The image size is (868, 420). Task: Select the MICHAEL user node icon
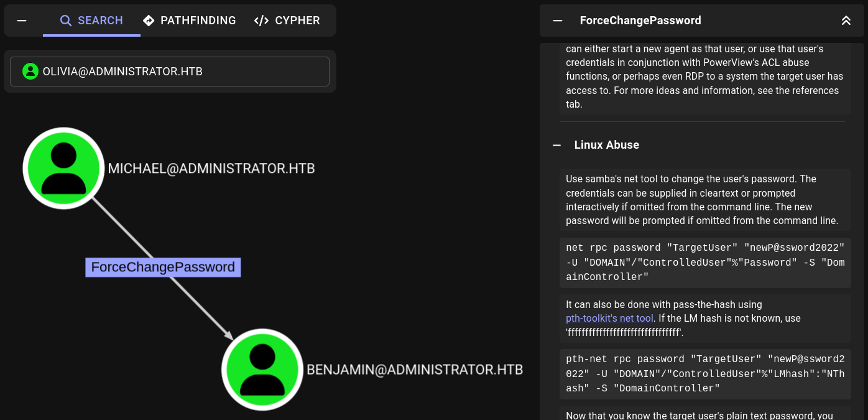[63, 168]
